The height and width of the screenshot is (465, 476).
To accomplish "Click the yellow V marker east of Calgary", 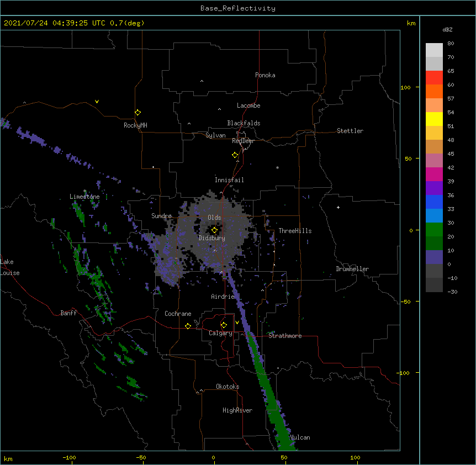I will click(237, 323).
